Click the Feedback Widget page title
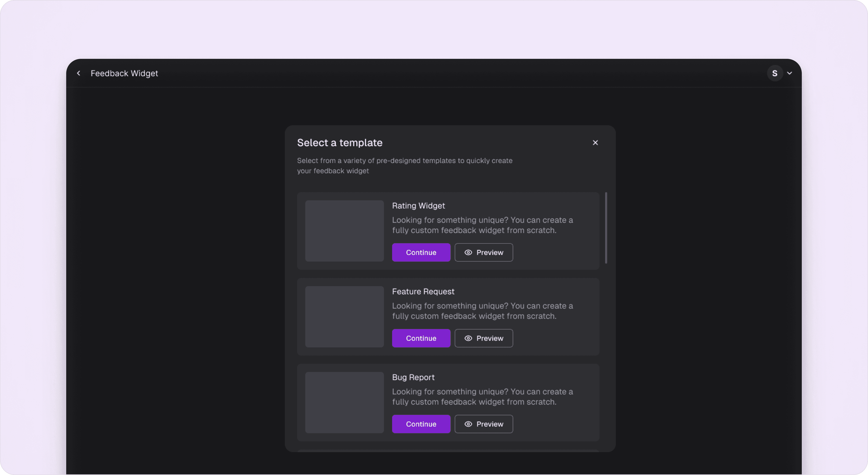868x475 pixels. tap(124, 73)
